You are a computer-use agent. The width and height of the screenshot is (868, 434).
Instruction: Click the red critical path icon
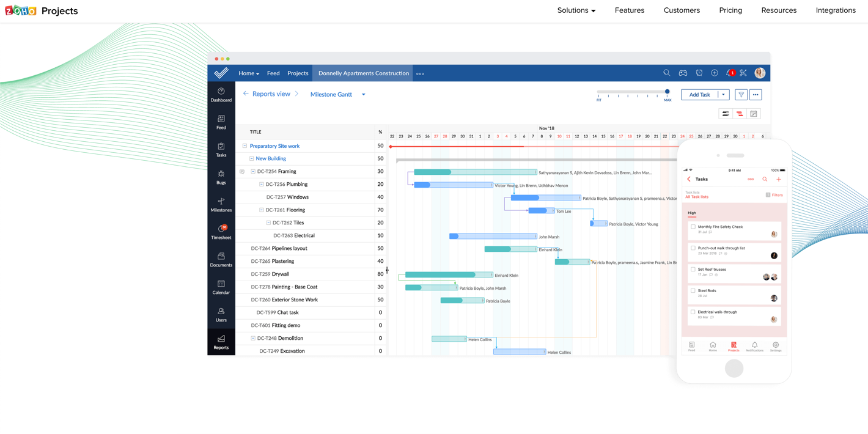pos(740,114)
